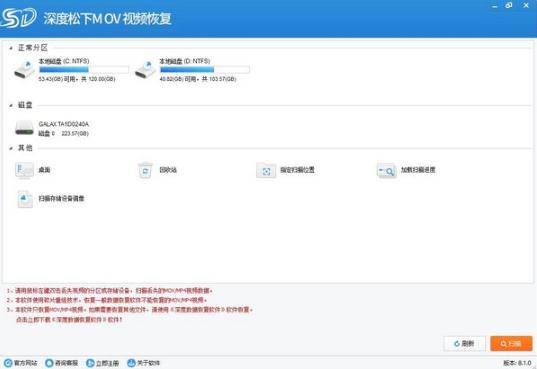Minimize the recovery software window
537x369 pixels.
[495, 6]
